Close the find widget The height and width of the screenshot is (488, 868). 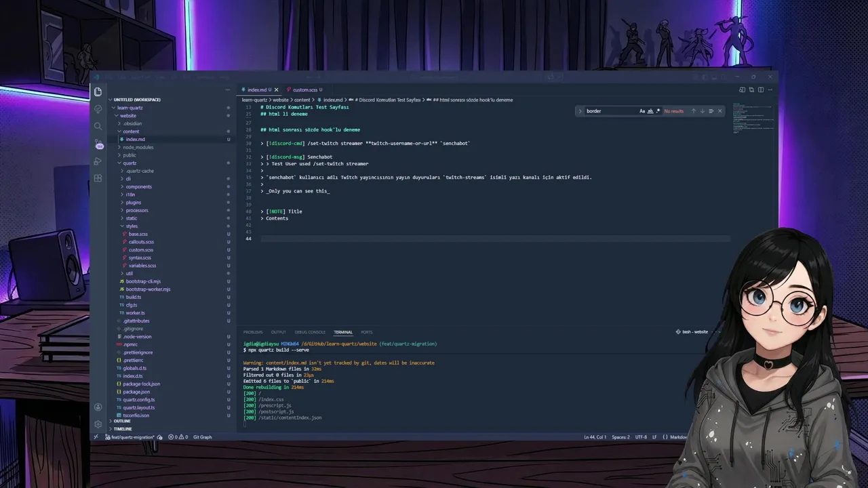(x=719, y=110)
